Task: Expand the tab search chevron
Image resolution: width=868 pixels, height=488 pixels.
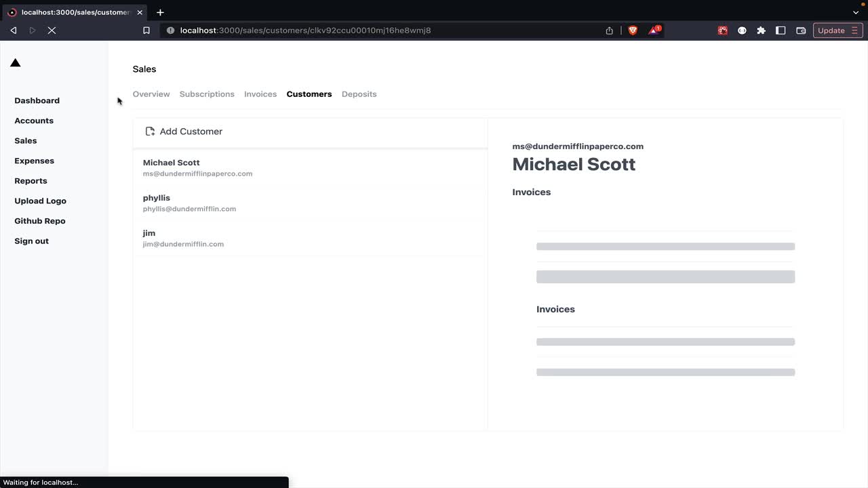Action: [856, 12]
